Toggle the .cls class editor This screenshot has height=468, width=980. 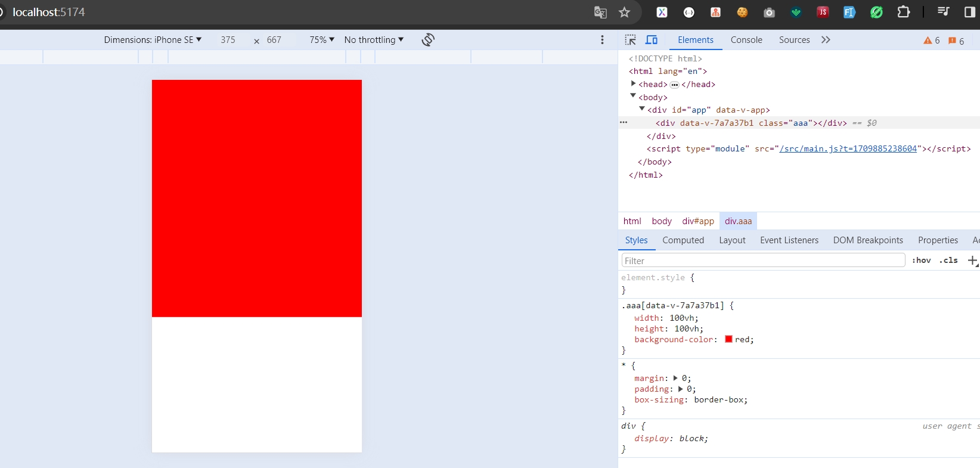coord(948,261)
